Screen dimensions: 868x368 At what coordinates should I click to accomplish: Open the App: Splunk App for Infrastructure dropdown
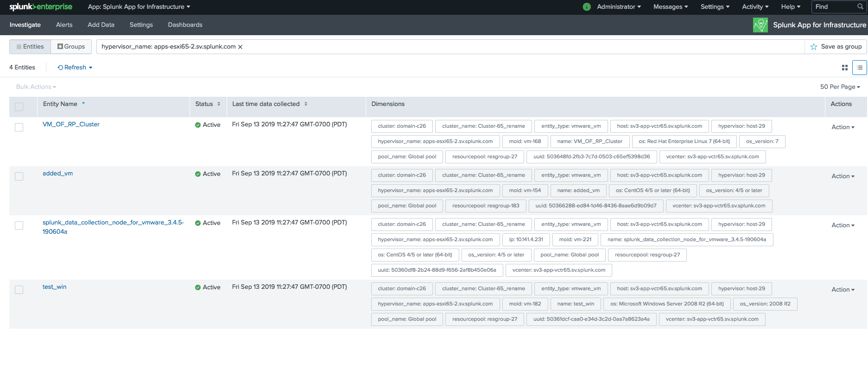tap(139, 7)
